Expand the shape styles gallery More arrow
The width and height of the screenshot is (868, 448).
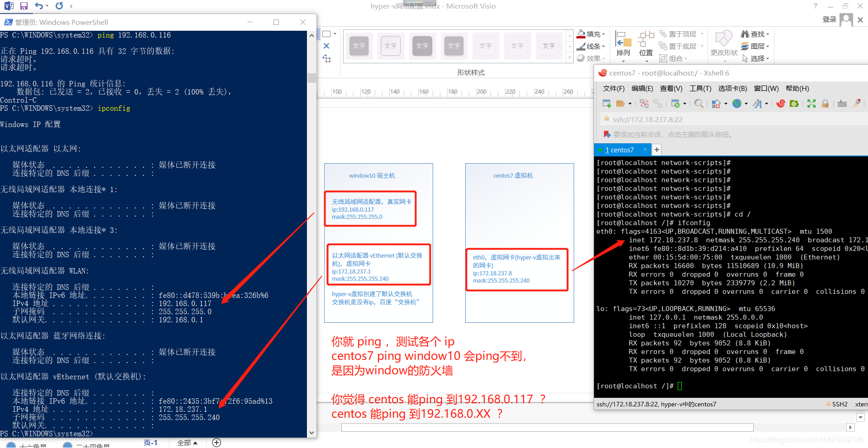[570, 58]
